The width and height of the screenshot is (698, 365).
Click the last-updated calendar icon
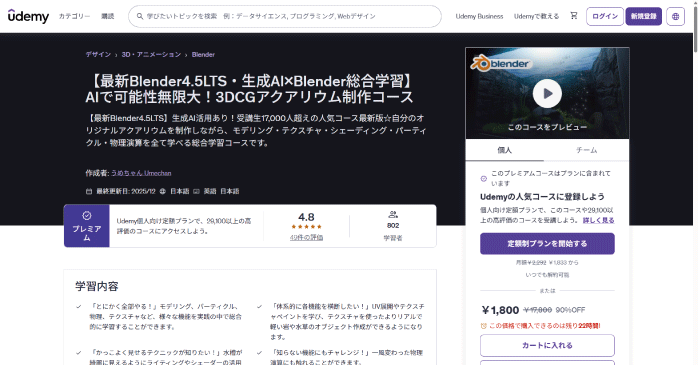tap(89, 191)
